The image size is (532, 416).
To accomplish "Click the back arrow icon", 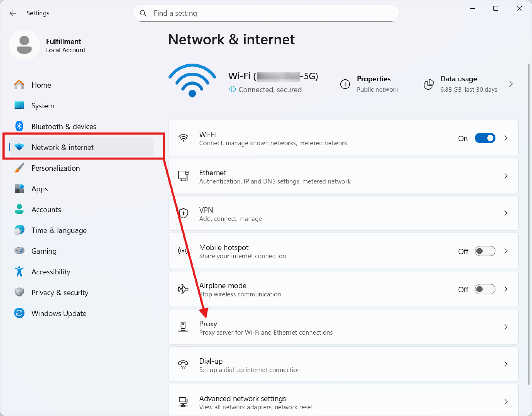I will coord(13,13).
